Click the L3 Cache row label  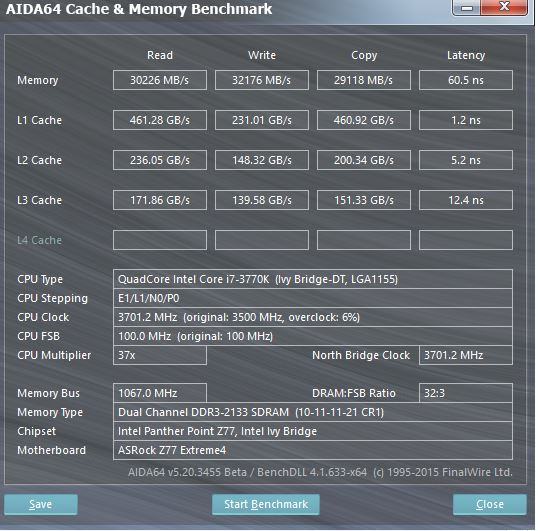pyautogui.click(x=39, y=200)
